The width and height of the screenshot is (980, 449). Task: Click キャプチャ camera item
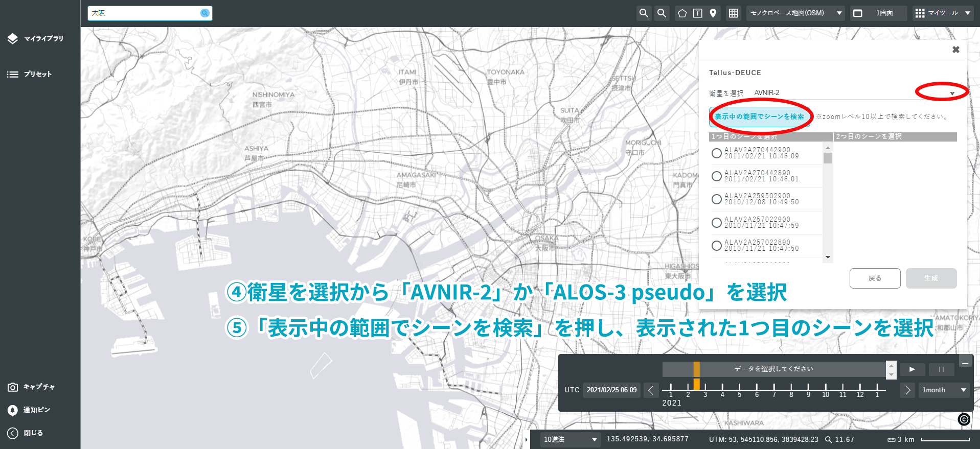(31, 387)
